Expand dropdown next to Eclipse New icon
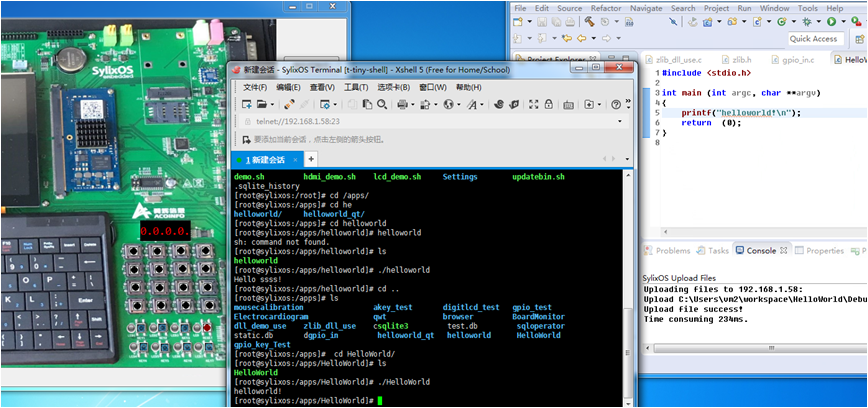Viewport: 868px width, 408px height. pos(530,22)
